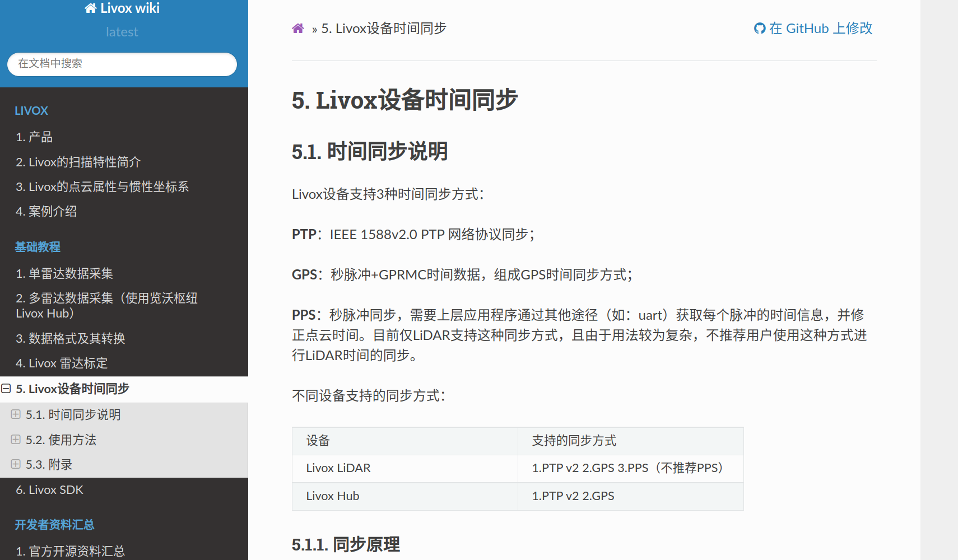Open the Livox wiki home title link

(x=122, y=8)
